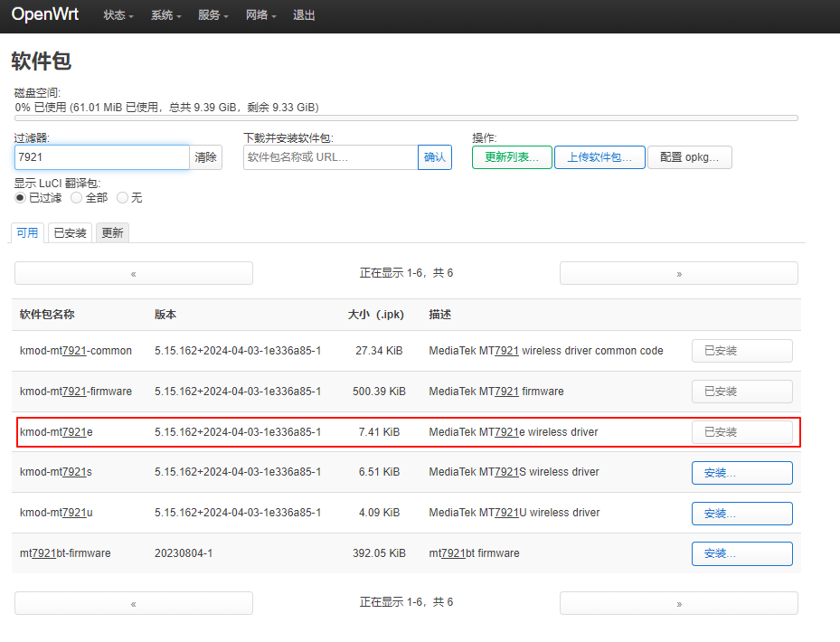
Task: Choose the 无 translation radio option
Action: (x=122, y=197)
